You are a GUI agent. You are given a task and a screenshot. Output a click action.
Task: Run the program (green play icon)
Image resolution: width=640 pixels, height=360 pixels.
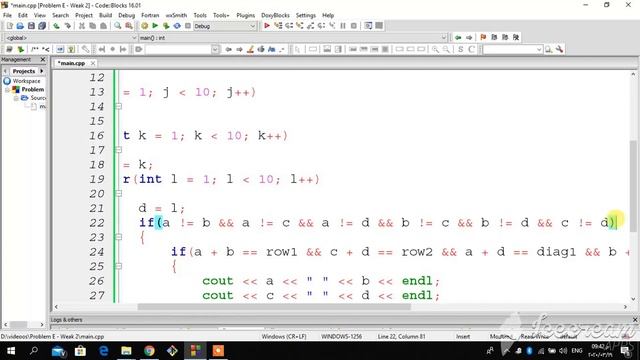click(x=155, y=26)
